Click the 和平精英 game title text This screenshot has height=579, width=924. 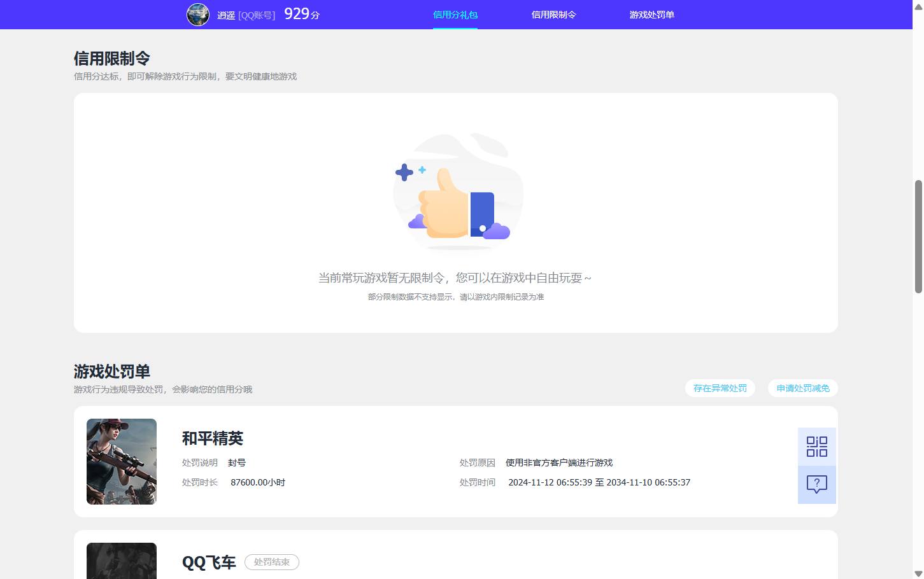pos(212,438)
